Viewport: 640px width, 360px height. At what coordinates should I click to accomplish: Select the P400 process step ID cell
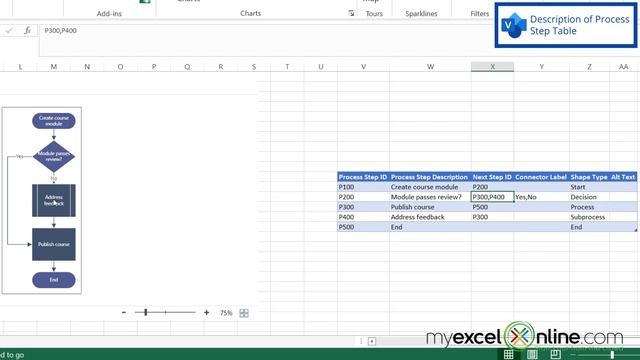(x=363, y=217)
